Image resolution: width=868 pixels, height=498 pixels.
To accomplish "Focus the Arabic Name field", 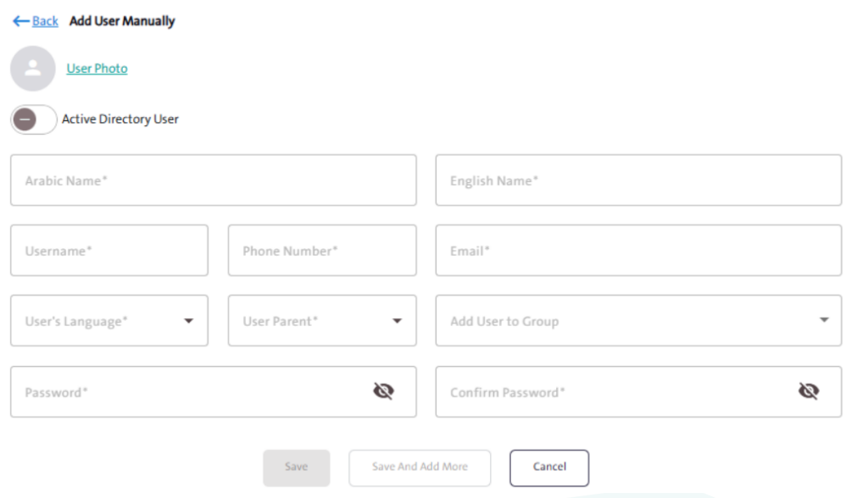I will point(213,180).
